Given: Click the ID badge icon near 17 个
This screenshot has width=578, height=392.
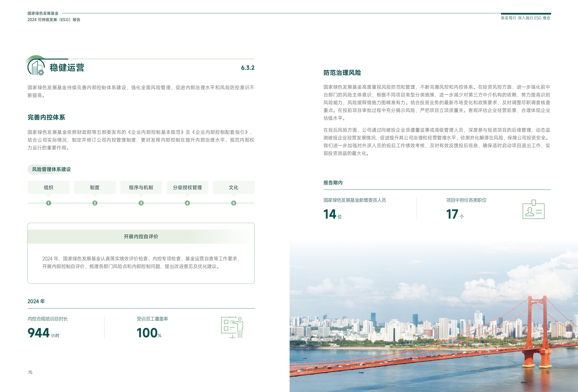Looking at the screenshot, I should point(533,210).
